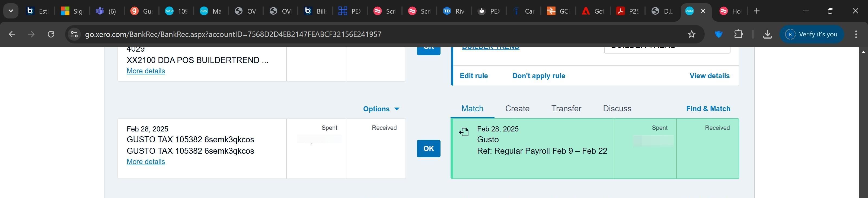Open View details for the rule
Image resolution: width=868 pixels, height=198 pixels.
(709, 76)
